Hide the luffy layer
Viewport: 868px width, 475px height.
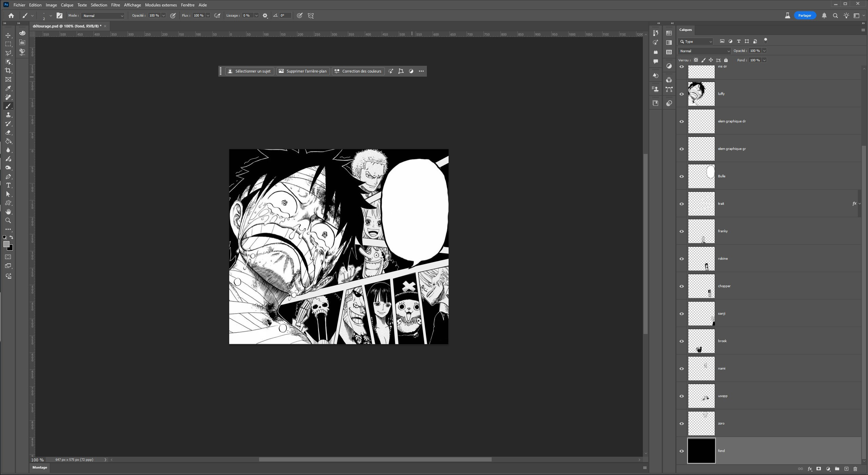coord(682,94)
